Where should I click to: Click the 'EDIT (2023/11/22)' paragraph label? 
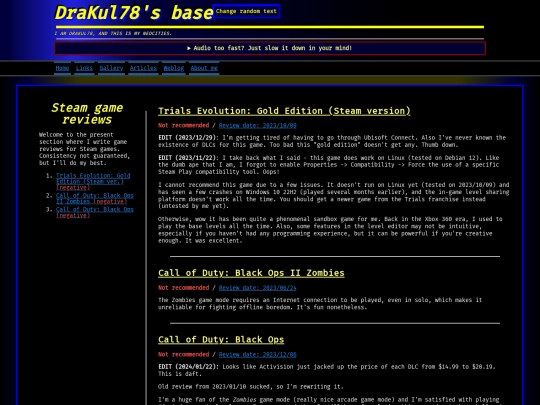(x=188, y=158)
